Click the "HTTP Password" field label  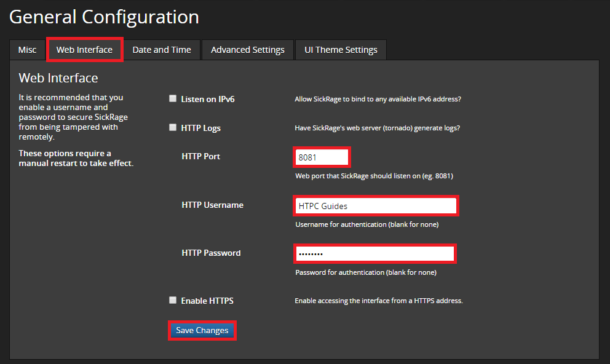point(211,253)
